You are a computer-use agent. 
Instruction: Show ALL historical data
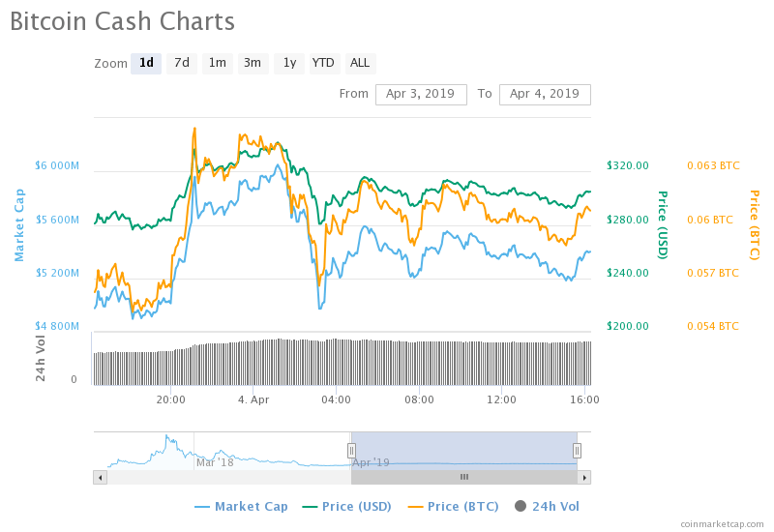pos(360,63)
